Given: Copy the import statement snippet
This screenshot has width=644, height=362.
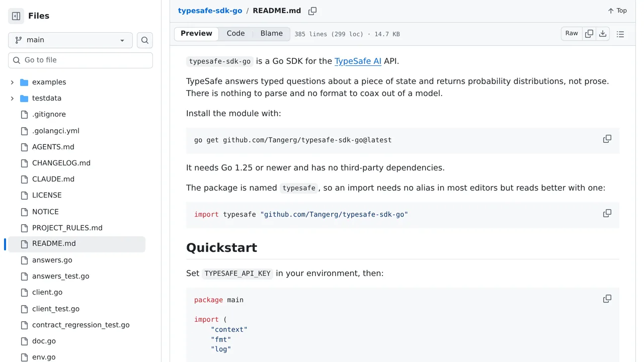Looking at the screenshot, I should pos(607,213).
